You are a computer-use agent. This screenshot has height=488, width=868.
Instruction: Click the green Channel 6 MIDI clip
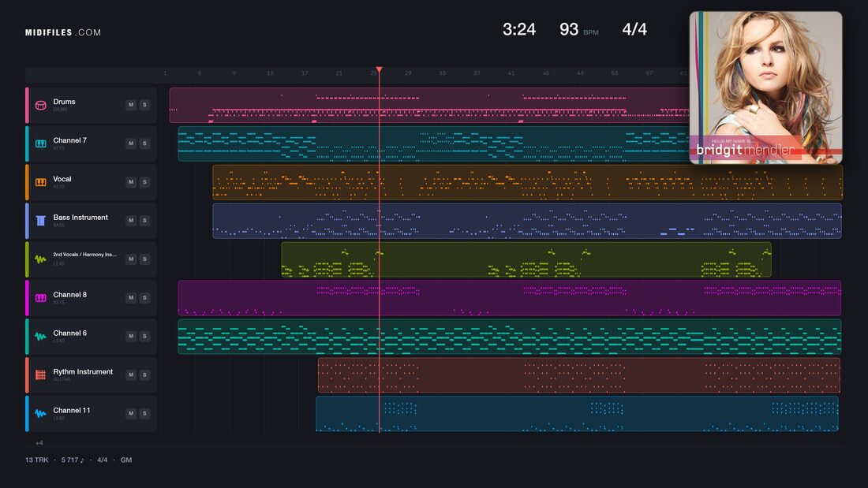pos(509,337)
